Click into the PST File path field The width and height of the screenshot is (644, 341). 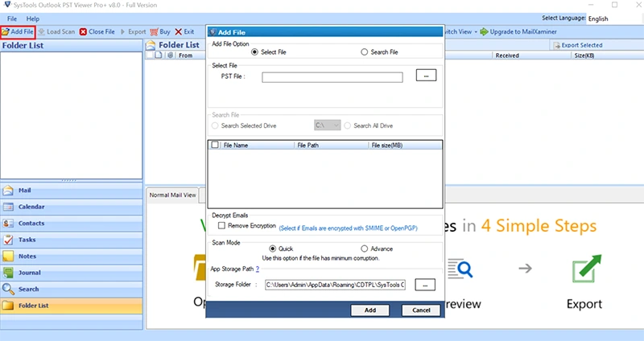tap(332, 77)
